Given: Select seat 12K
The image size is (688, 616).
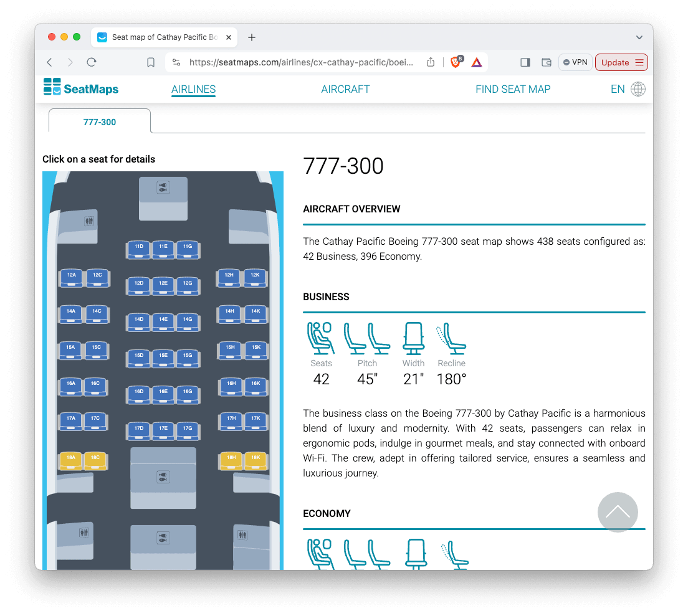Looking at the screenshot, I should click(x=255, y=278).
